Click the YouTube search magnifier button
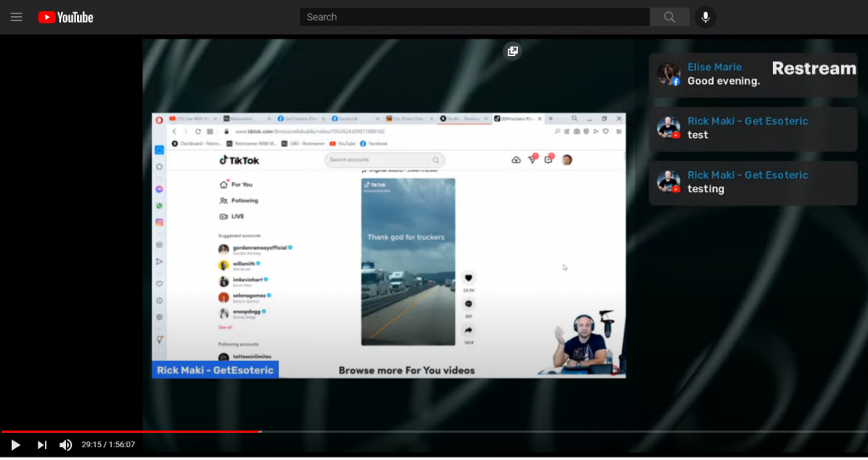Screen dimensions: 868x460 point(670,17)
